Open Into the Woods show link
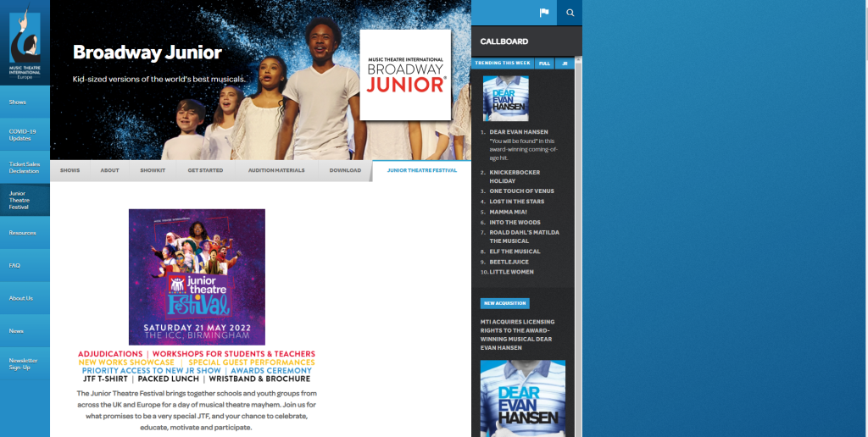Image resolution: width=868 pixels, height=437 pixels. pos(515,222)
